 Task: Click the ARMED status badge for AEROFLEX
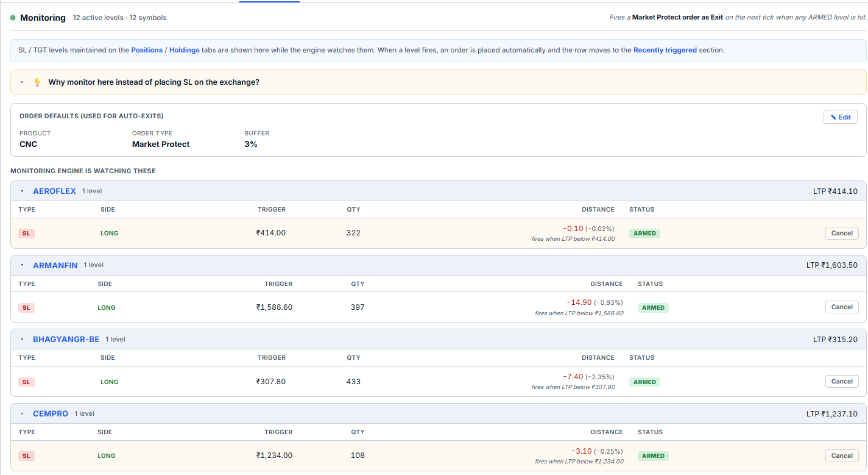tap(644, 234)
